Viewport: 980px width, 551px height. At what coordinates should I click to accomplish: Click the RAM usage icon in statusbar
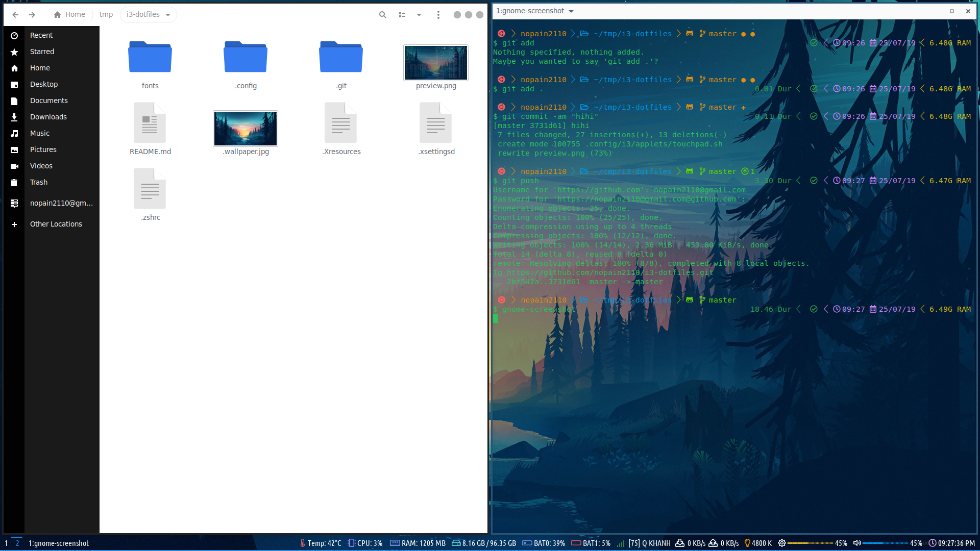click(x=395, y=543)
